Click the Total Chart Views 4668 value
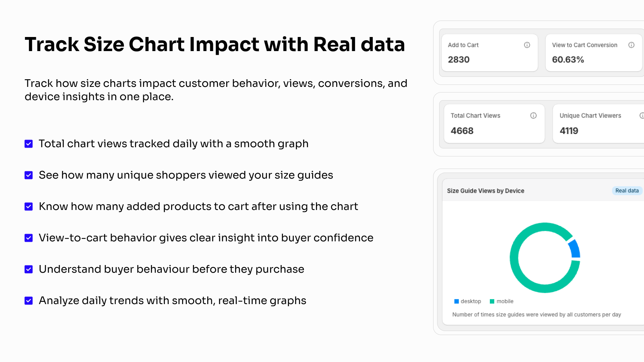 [462, 131]
